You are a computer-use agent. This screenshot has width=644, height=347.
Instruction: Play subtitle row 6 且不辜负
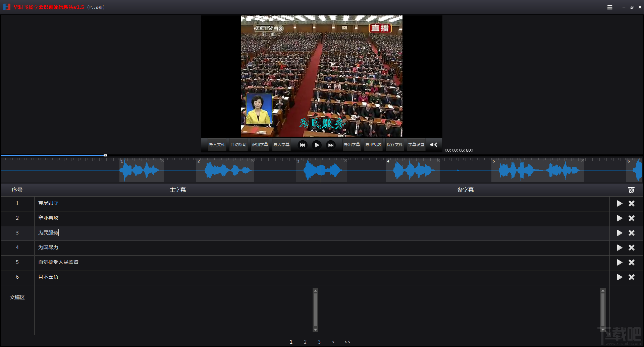[620, 277]
